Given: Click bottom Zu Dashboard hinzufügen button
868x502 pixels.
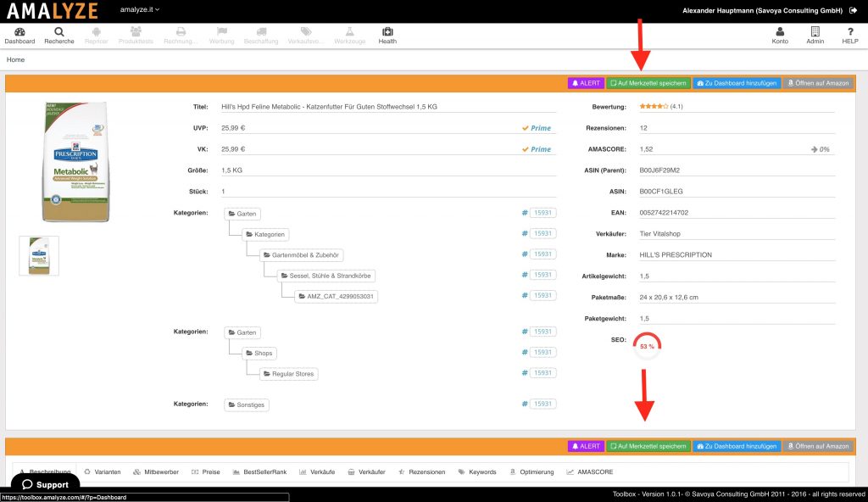Looking at the screenshot, I should coord(737,446).
